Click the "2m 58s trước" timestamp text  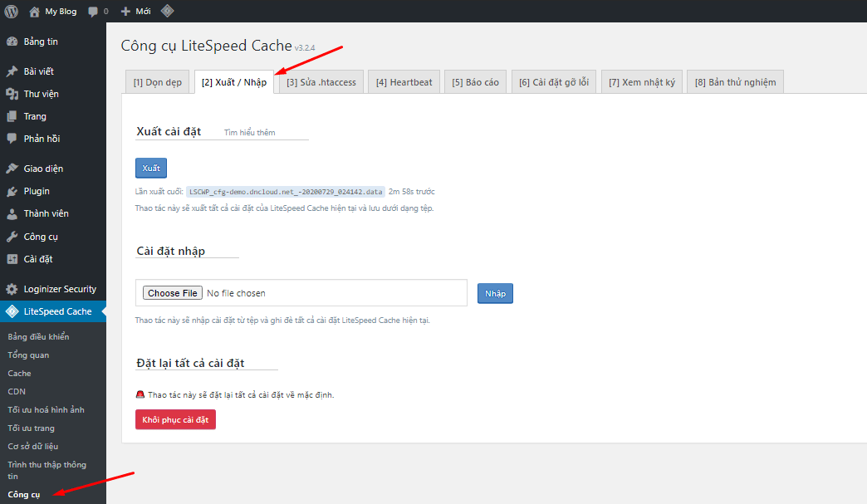click(x=411, y=192)
